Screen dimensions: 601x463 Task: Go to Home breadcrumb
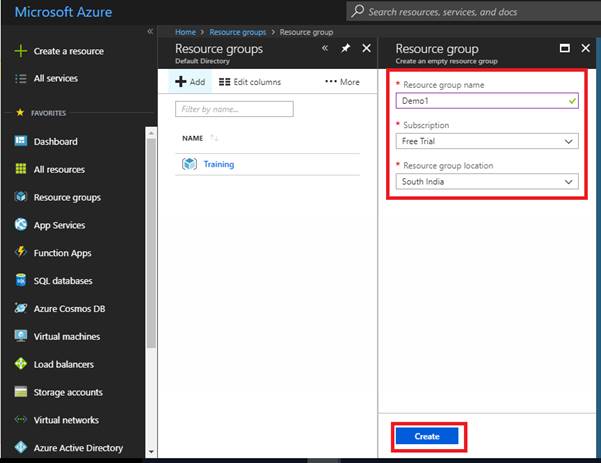tap(186, 32)
